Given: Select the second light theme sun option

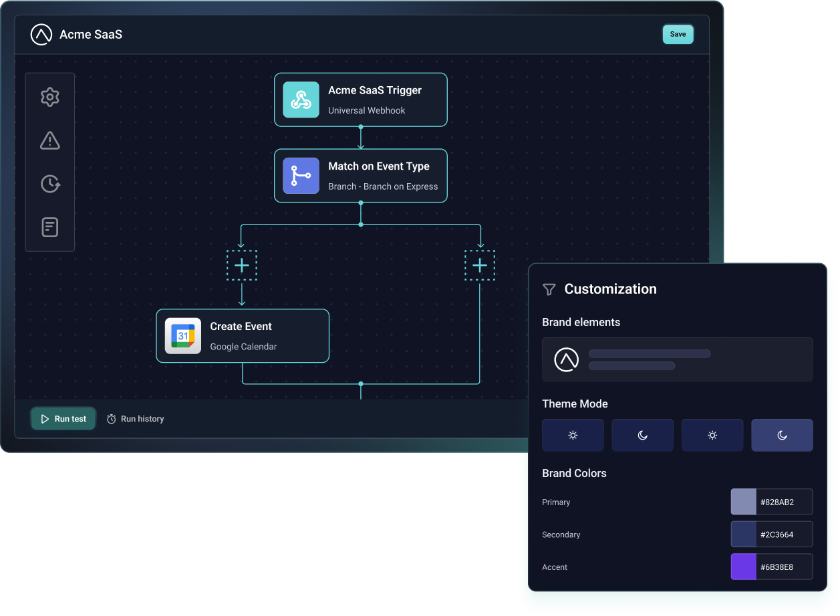Looking at the screenshot, I should [x=712, y=435].
